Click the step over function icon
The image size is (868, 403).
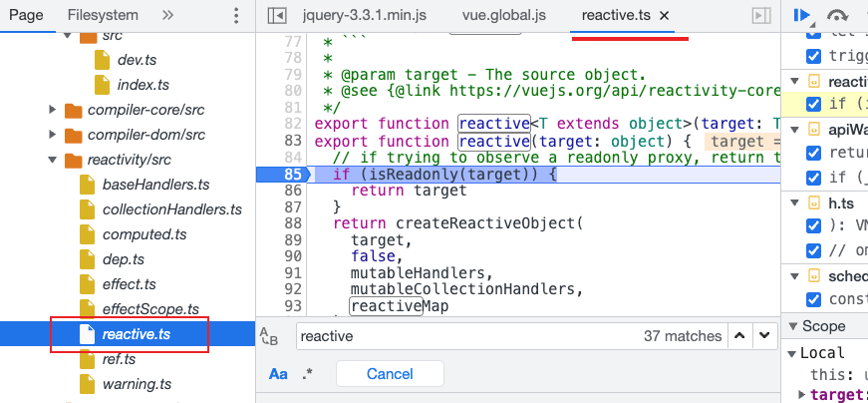(x=838, y=16)
